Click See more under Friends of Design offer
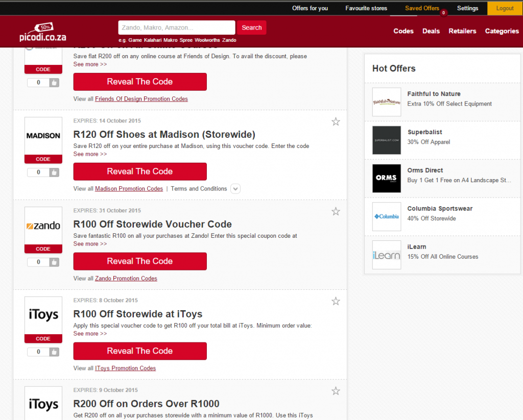 click(x=90, y=64)
